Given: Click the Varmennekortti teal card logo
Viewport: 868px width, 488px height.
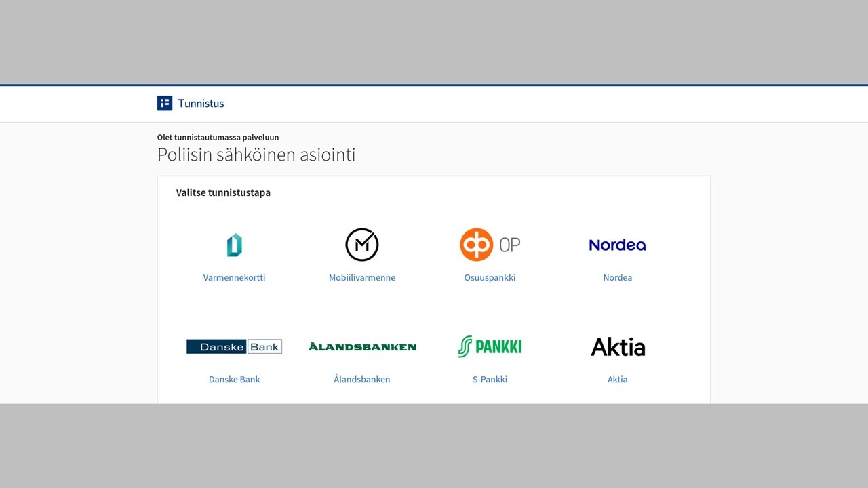Looking at the screenshot, I should pyautogui.click(x=234, y=245).
